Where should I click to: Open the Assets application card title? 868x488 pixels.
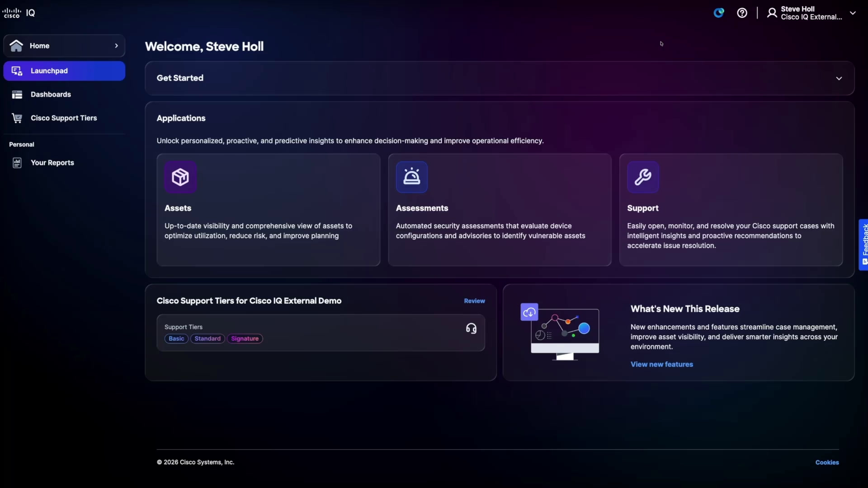tap(178, 208)
